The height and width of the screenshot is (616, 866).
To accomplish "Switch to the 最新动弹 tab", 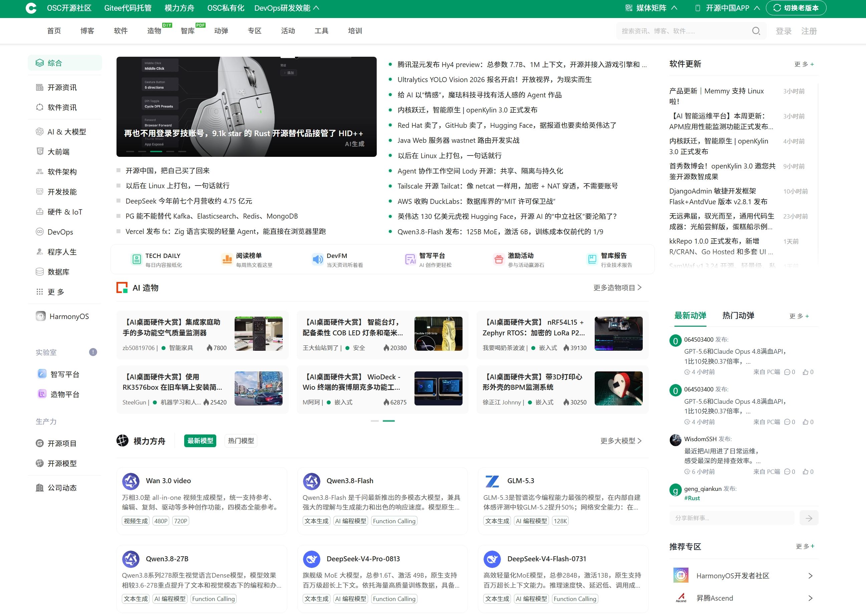I will coord(690,316).
